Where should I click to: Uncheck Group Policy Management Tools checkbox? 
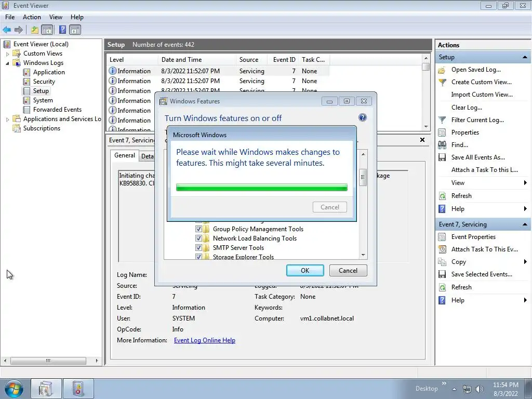point(198,229)
